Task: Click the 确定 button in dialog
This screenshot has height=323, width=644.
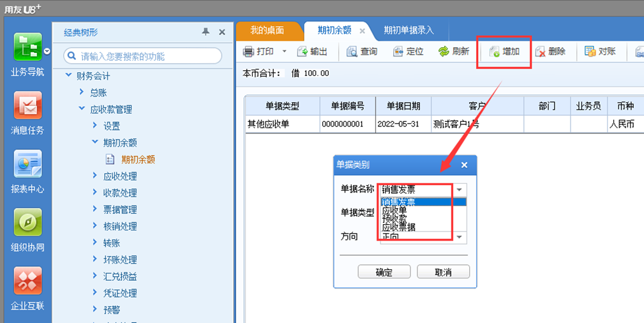Action: coord(384,272)
